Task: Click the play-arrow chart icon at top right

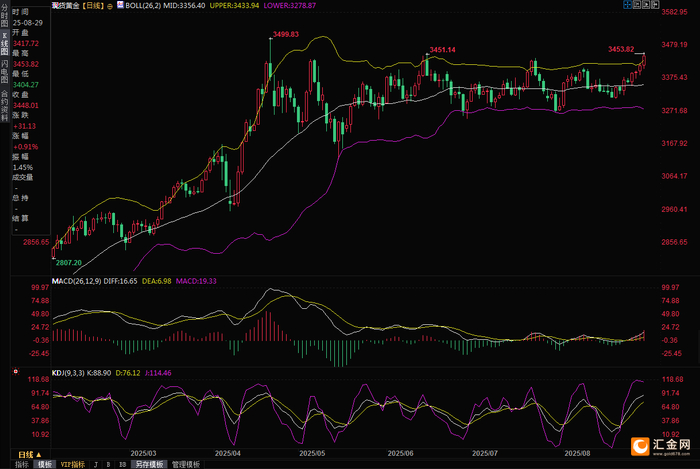Action: [x=646, y=5]
